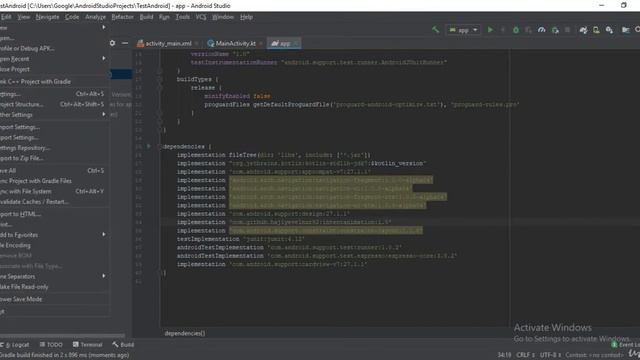Run the app with green play icon
The width and height of the screenshot is (640, 360).
(x=490, y=30)
